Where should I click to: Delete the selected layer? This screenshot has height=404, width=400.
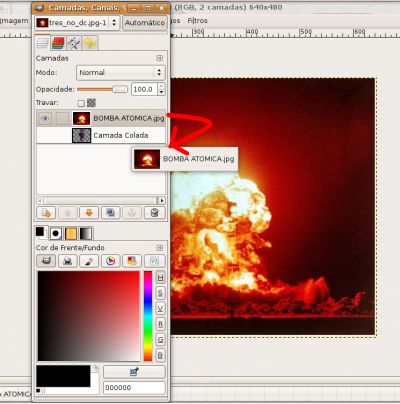[x=154, y=213]
